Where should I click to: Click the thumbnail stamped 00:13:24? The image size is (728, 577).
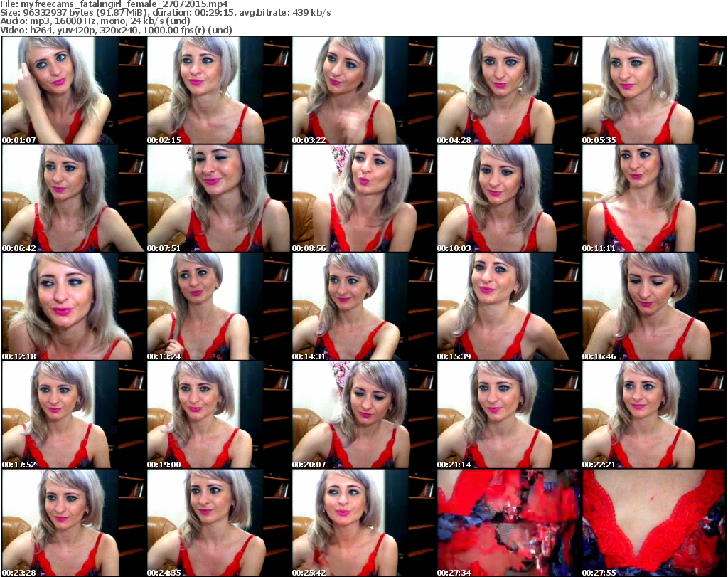pyautogui.click(x=219, y=307)
